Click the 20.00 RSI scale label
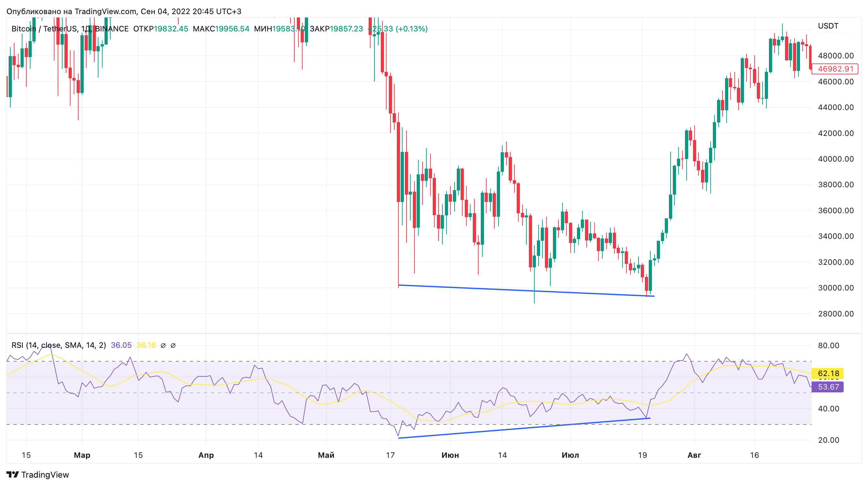868x486 pixels. tap(828, 440)
